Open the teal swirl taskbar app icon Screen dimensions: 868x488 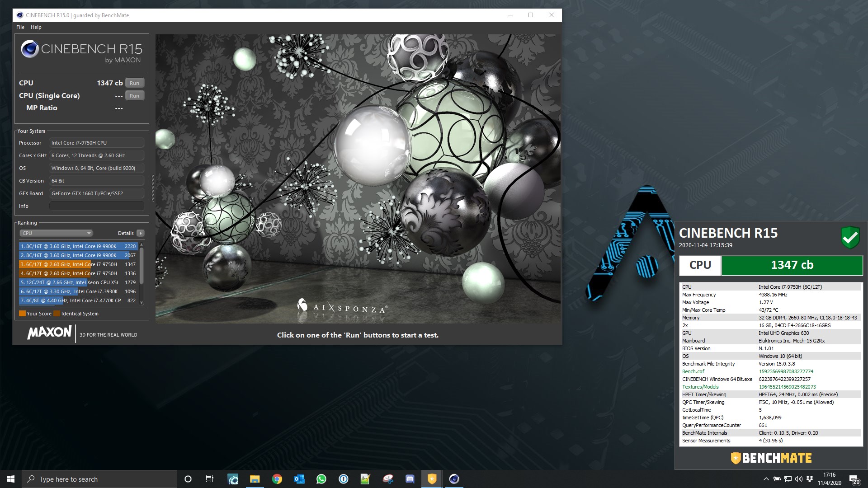(x=233, y=479)
